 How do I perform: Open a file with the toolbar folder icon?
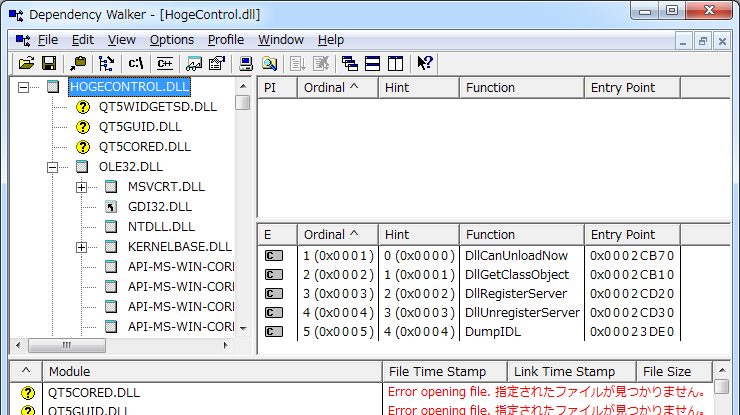coord(26,63)
